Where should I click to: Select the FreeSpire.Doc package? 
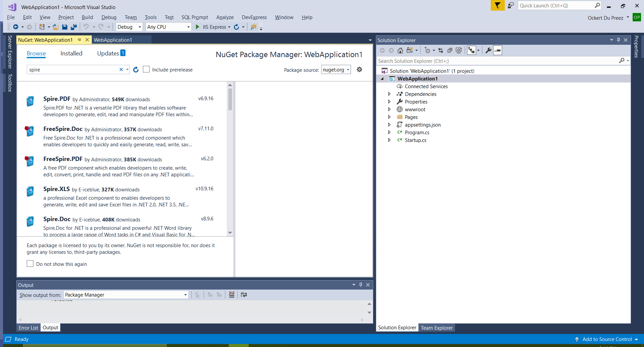pyautogui.click(x=121, y=136)
